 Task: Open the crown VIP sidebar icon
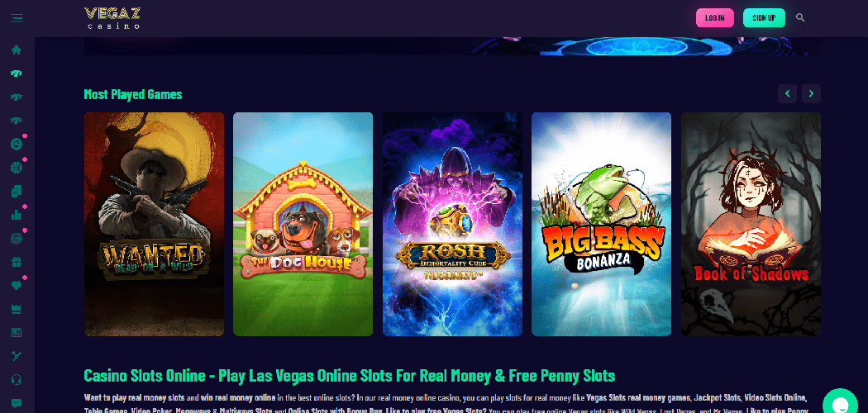point(17,308)
